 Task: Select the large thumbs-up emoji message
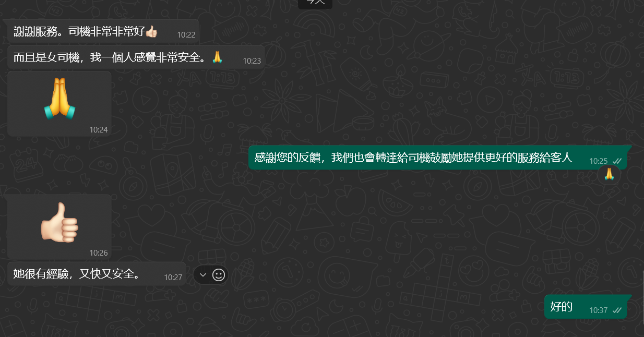pyautogui.click(x=59, y=227)
